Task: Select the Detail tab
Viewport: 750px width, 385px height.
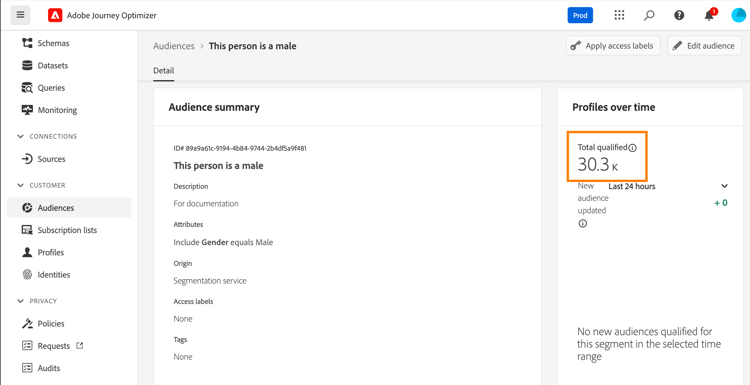Action: pyautogui.click(x=164, y=71)
